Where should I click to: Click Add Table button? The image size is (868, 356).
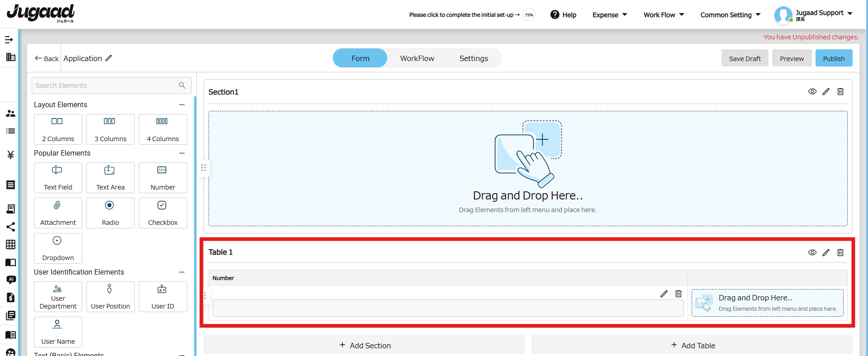[x=692, y=345]
